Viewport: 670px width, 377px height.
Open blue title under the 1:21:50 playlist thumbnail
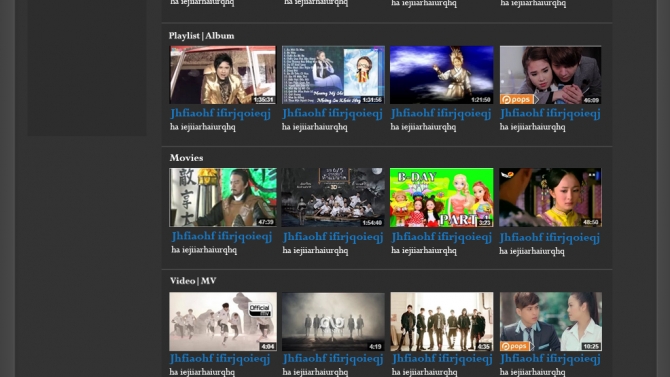[x=441, y=114]
